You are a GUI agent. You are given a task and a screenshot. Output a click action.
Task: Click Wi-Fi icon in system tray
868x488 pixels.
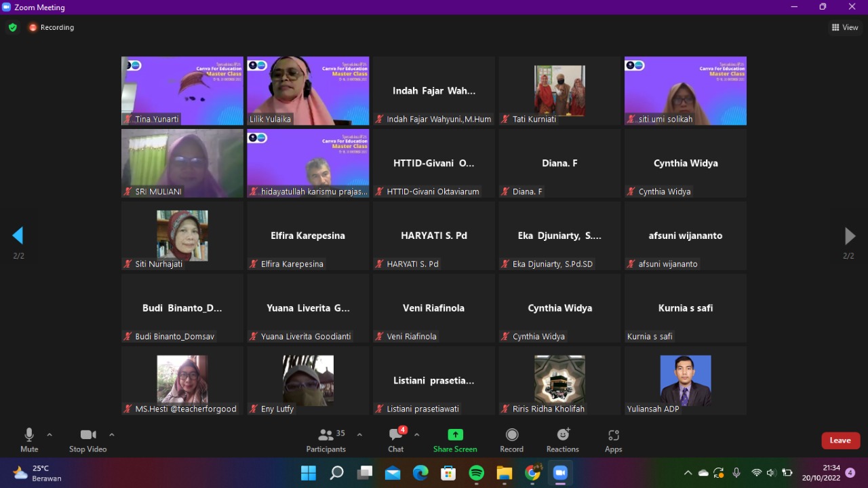[757, 473]
